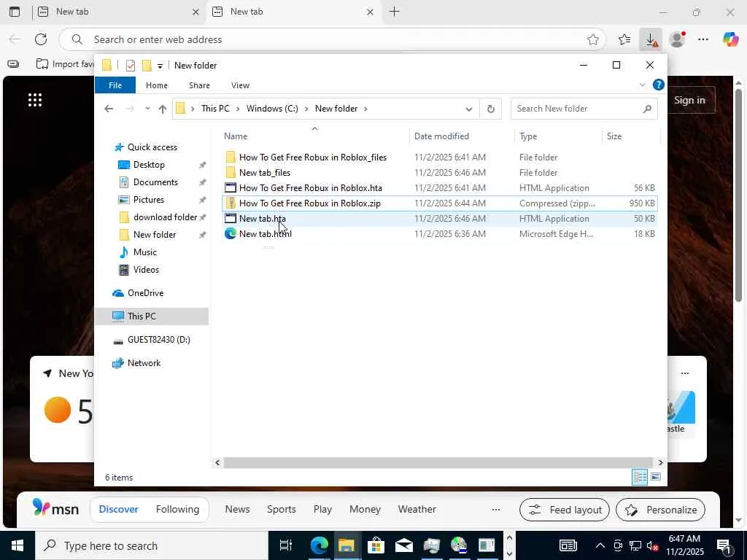The image size is (747, 560).
Task: Expand the This PC breadcrumb chevron
Action: [238, 109]
